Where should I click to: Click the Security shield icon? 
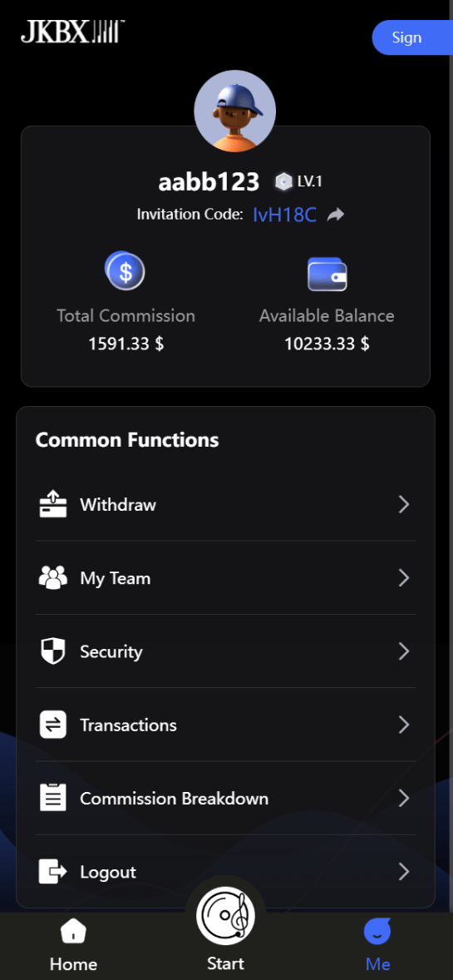pyautogui.click(x=53, y=651)
